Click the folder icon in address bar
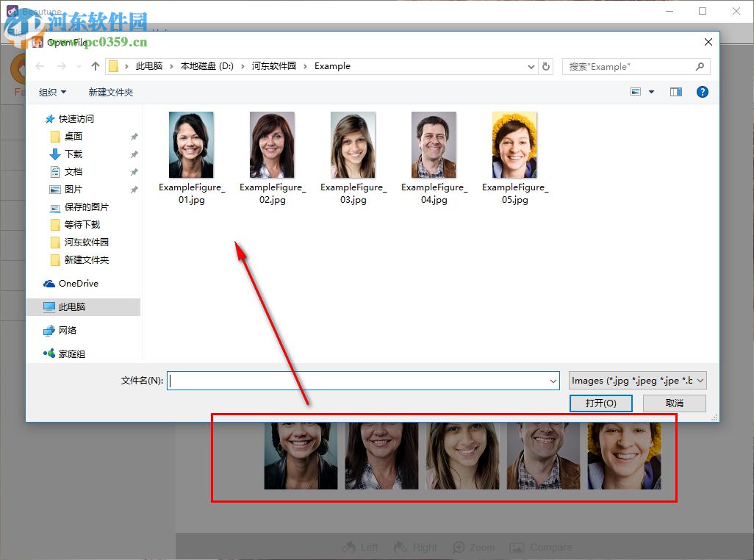Viewport: 754px width, 560px height. pos(113,66)
